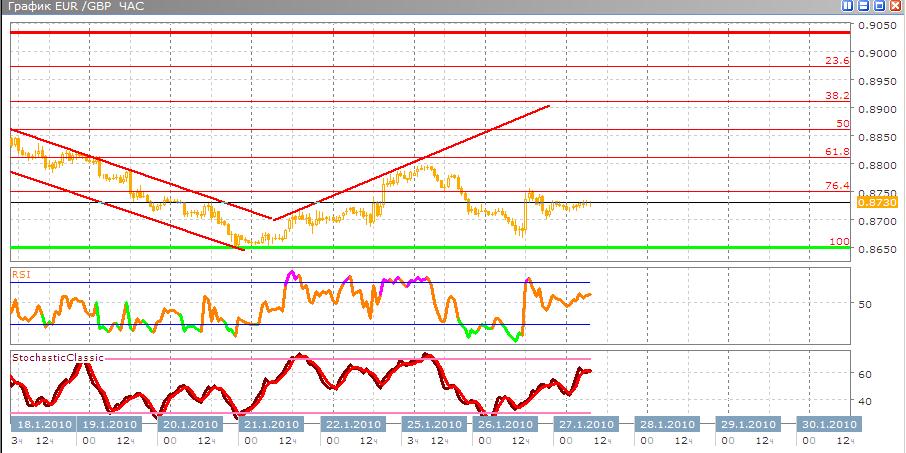
Task: Click the horizontal tile windows icon
Action: click(x=864, y=6)
